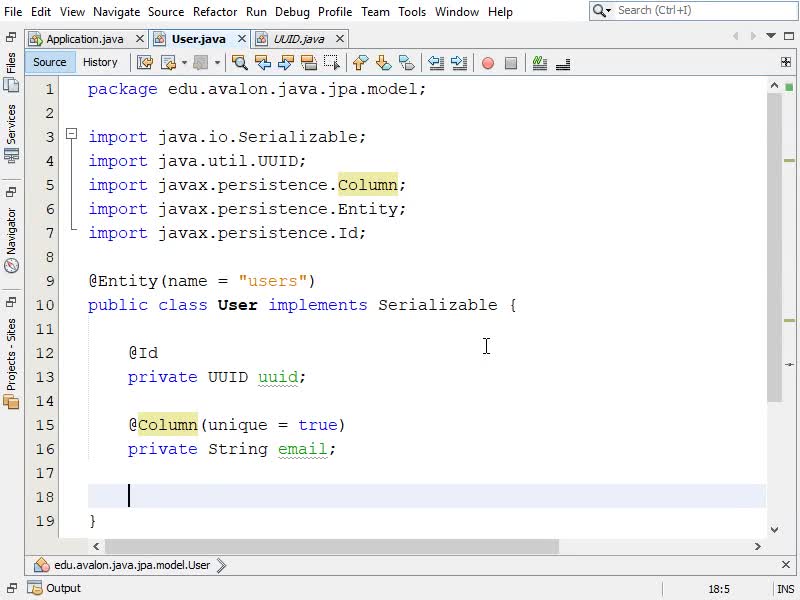Open the Navigator minimized panel

(x=11, y=240)
